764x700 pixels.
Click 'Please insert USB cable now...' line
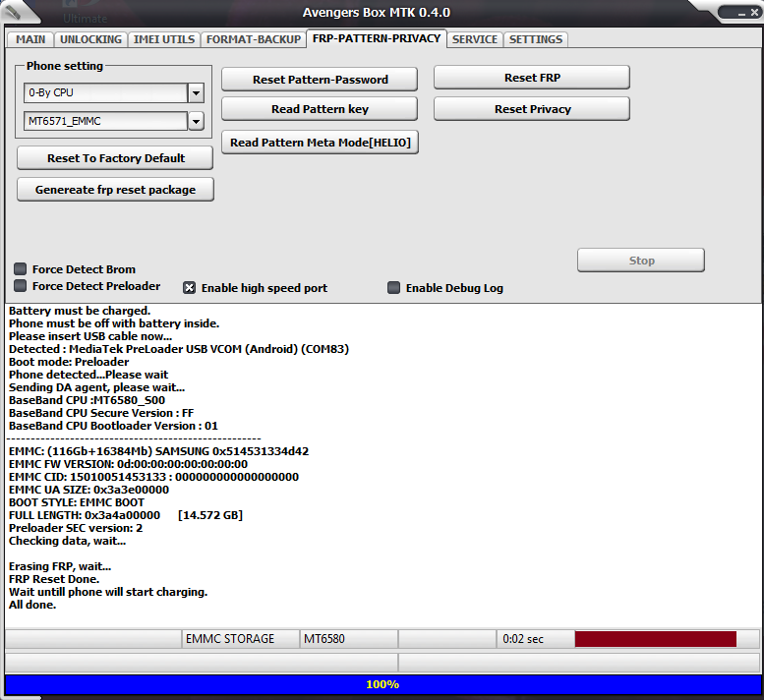tap(90, 336)
